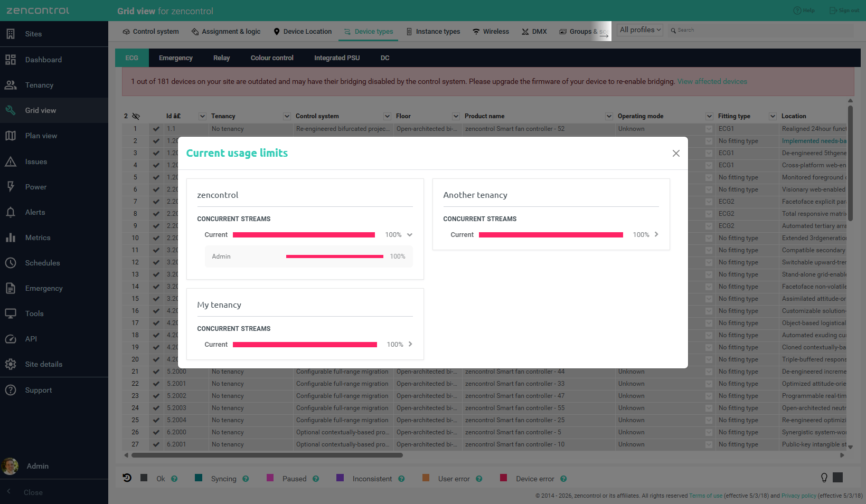The image size is (866, 504).
Task: Switch to the Emergency device tab
Action: pyautogui.click(x=176, y=58)
